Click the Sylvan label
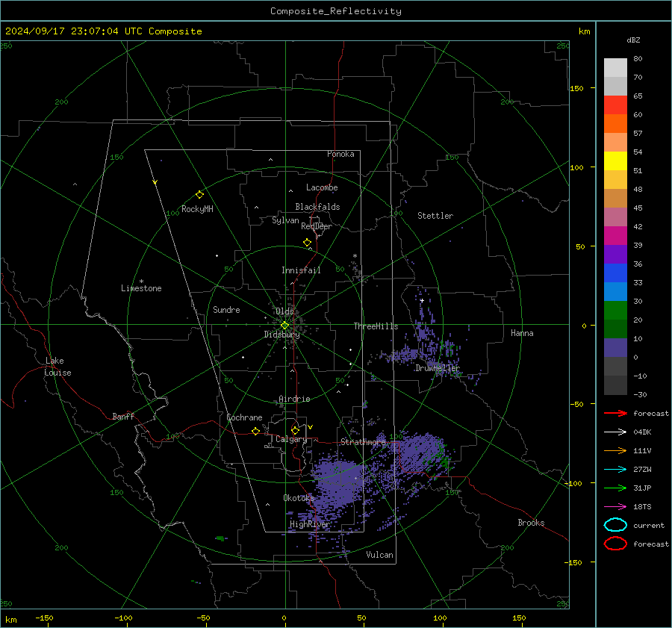Viewport: 672px width, 628px height. 285,220
